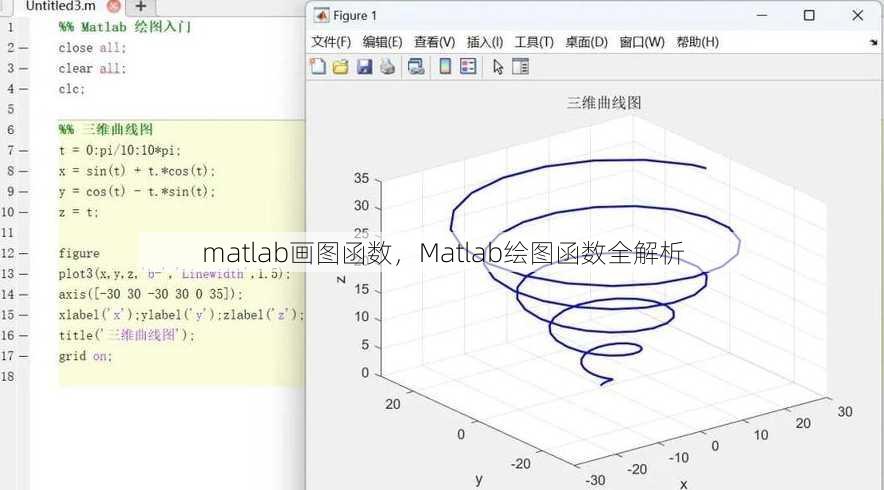This screenshot has width=884, height=490.
Task: Open the 帮助(H) menu
Action: point(697,42)
